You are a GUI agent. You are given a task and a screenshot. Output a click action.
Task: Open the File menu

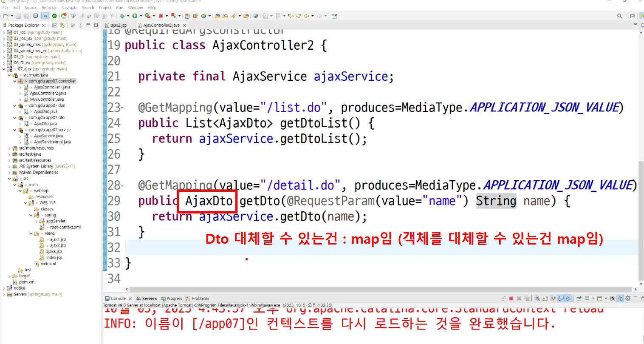[5, 8]
